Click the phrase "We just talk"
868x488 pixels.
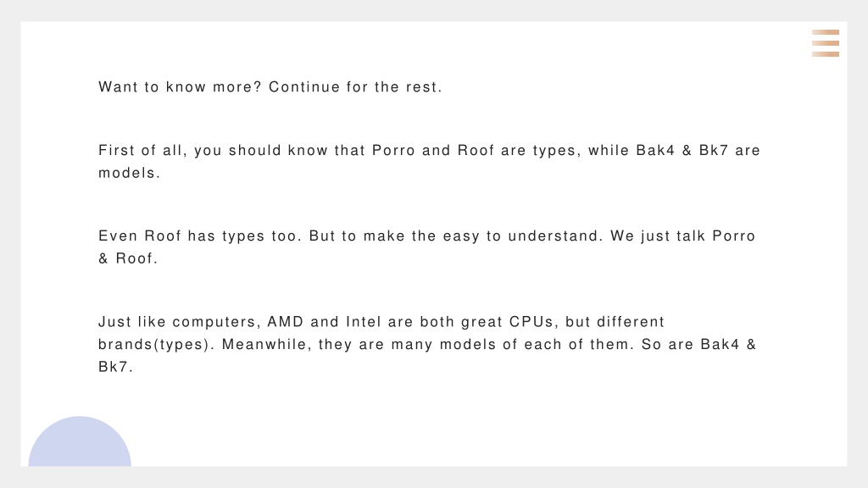pyautogui.click(x=658, y=237)
